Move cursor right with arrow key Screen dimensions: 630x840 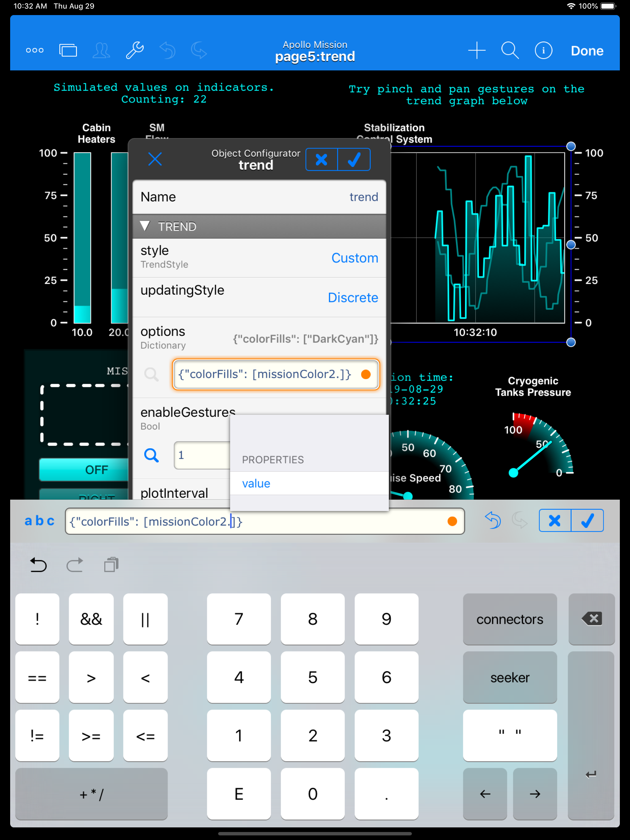pos(535,794)
